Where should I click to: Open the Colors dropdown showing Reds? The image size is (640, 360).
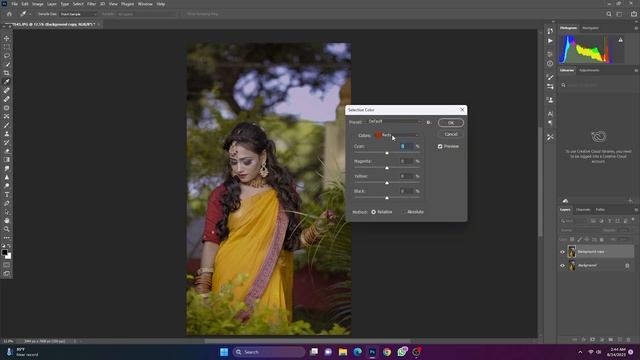coord(397,135)
